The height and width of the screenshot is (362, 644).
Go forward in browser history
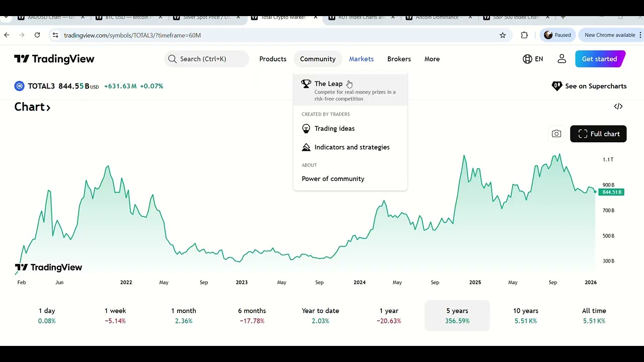coord(22,35)
